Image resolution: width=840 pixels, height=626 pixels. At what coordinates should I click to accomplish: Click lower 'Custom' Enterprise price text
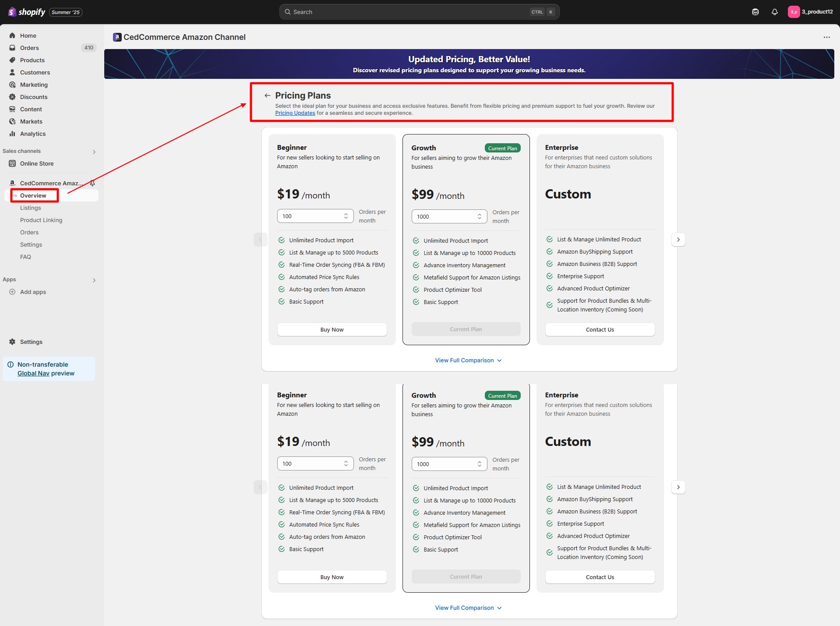click(568, 442)
